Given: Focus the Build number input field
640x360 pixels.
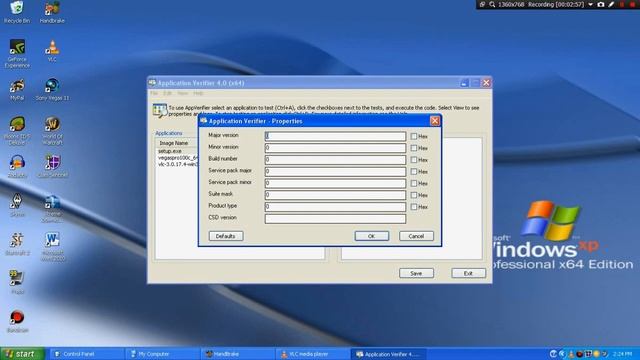Looking at the screenshot, I should tap(335, 160).
